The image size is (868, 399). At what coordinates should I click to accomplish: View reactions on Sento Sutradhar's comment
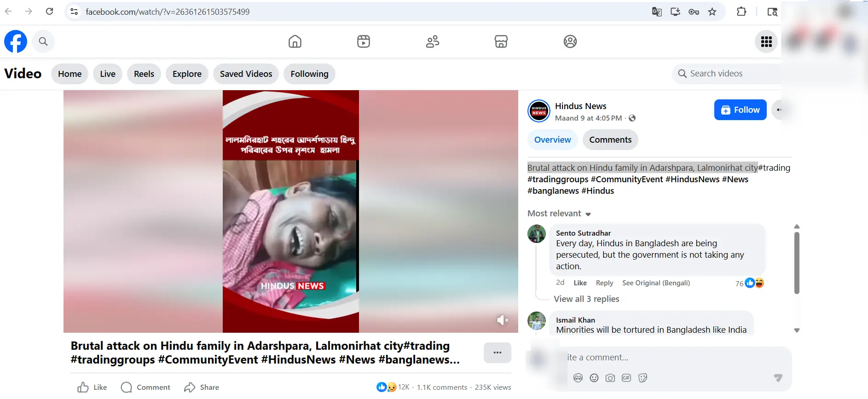pos(750,283)
